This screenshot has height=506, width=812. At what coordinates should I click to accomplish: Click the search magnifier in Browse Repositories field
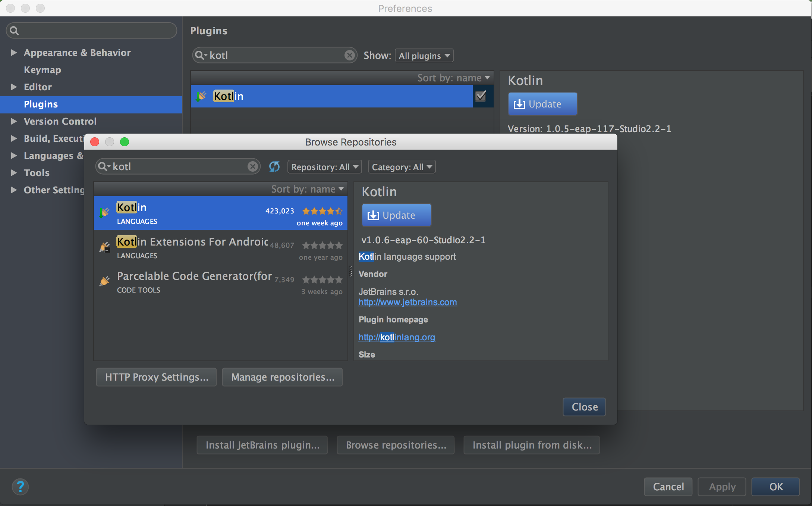click(x=104, y=166)
